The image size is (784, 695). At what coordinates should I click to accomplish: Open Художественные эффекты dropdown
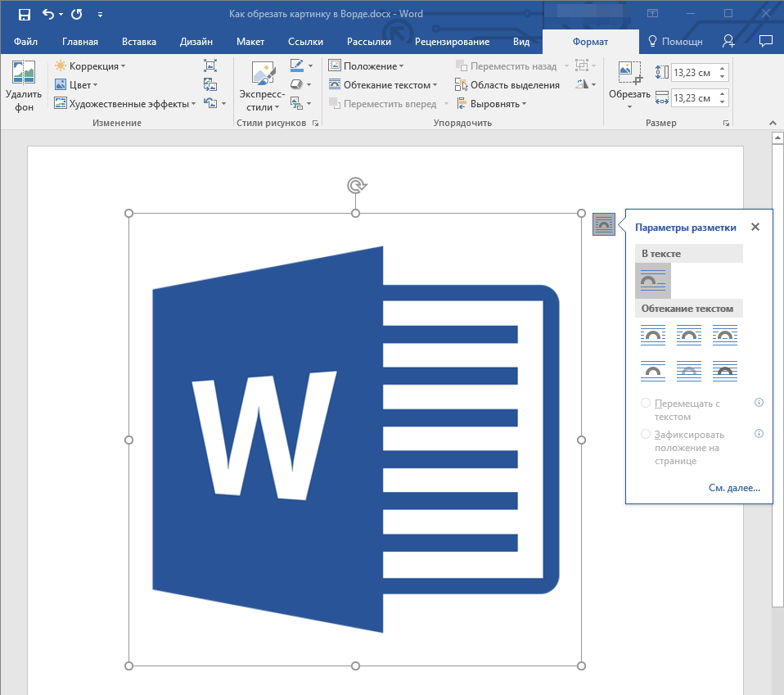tap(125, 103)
